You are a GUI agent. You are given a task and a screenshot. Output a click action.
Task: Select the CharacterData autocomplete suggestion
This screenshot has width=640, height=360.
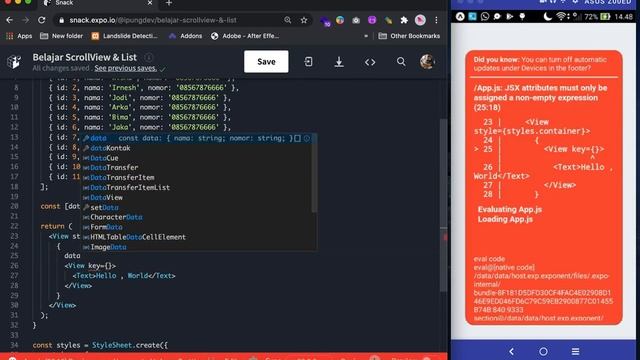198,217
